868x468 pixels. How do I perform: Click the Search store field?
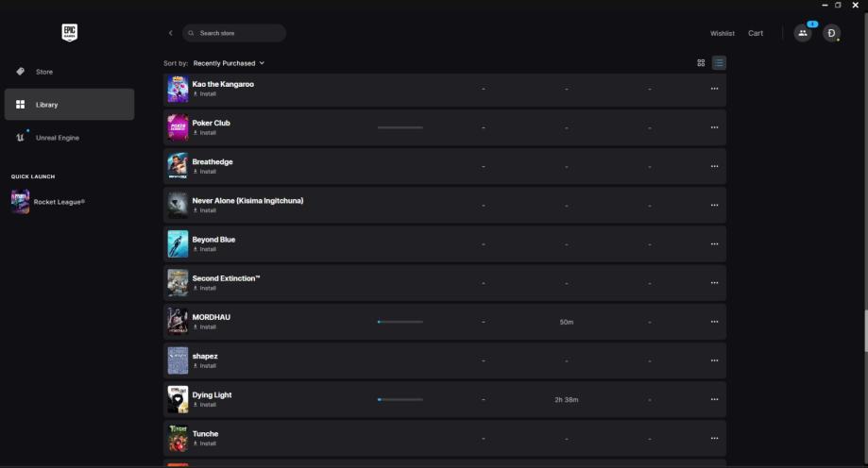click(236, 33)
